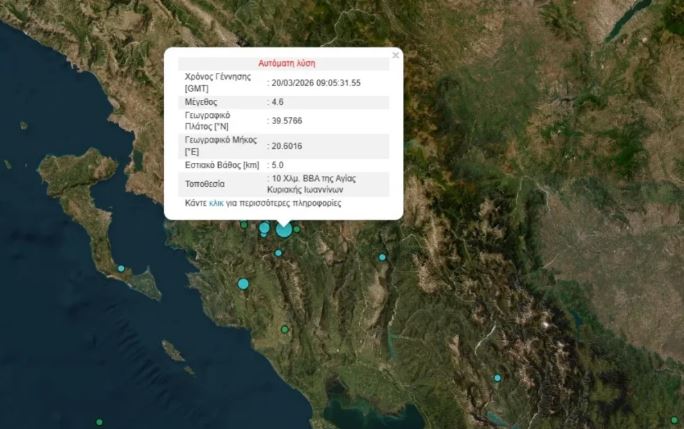Viewport: 684px width, 429px height.
Task: Click the largest cyan earthquake marker below popup
Action: (284, 230)
